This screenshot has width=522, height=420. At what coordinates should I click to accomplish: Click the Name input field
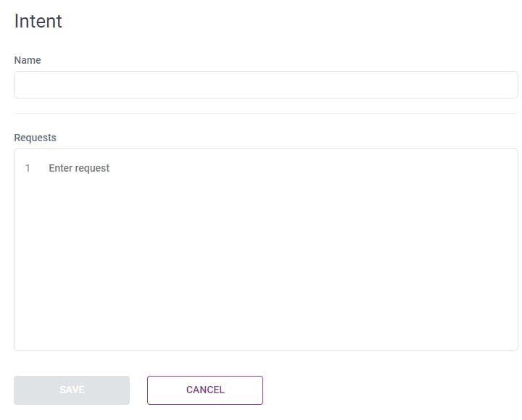pos(265,85)
